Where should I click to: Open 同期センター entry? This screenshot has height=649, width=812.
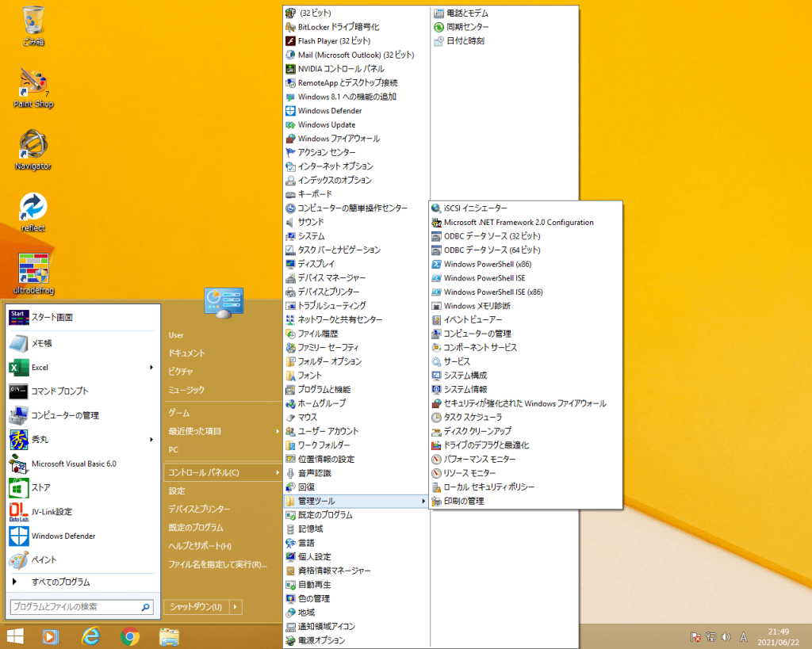point(505,27)
